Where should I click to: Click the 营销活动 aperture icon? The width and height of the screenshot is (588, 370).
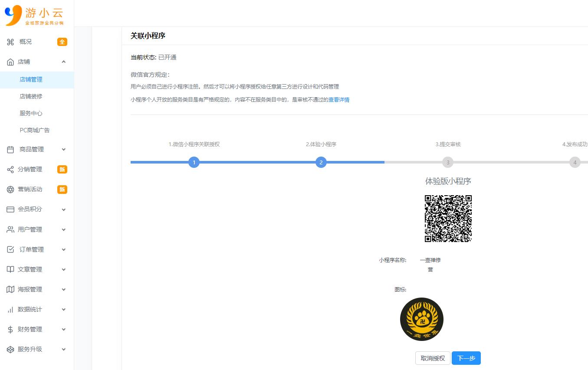click(10, 190)
